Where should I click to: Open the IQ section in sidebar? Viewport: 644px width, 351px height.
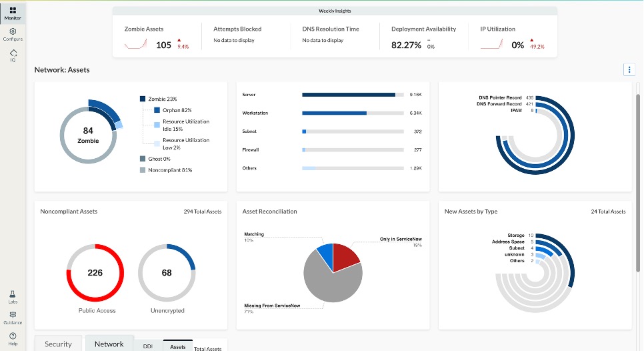coord(13,55)
